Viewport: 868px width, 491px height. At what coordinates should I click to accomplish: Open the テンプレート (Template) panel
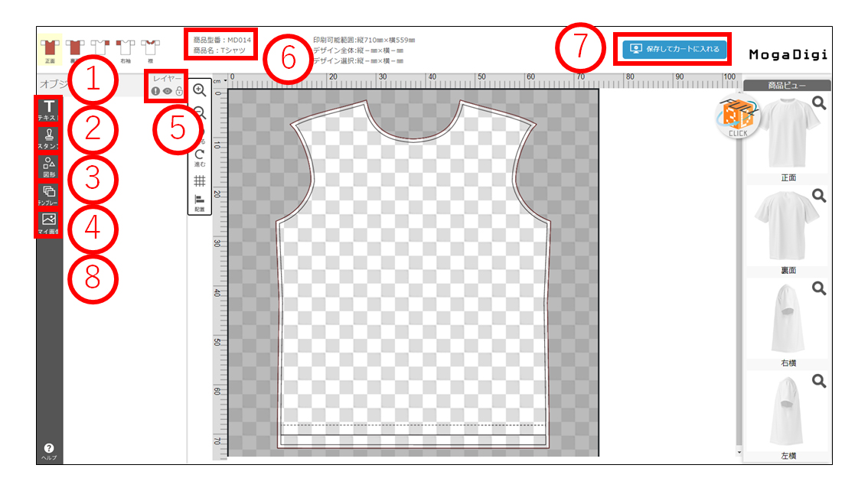coord(48,194)
